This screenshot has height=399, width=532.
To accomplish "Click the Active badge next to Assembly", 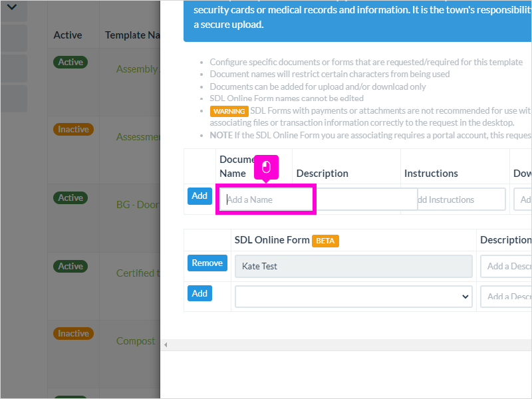I will coord(70,62).
